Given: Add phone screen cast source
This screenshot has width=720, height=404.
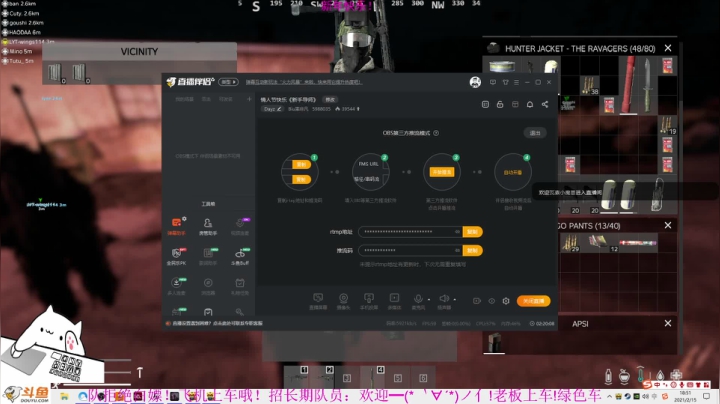Looking at the screenshot, I should [369, 301].
